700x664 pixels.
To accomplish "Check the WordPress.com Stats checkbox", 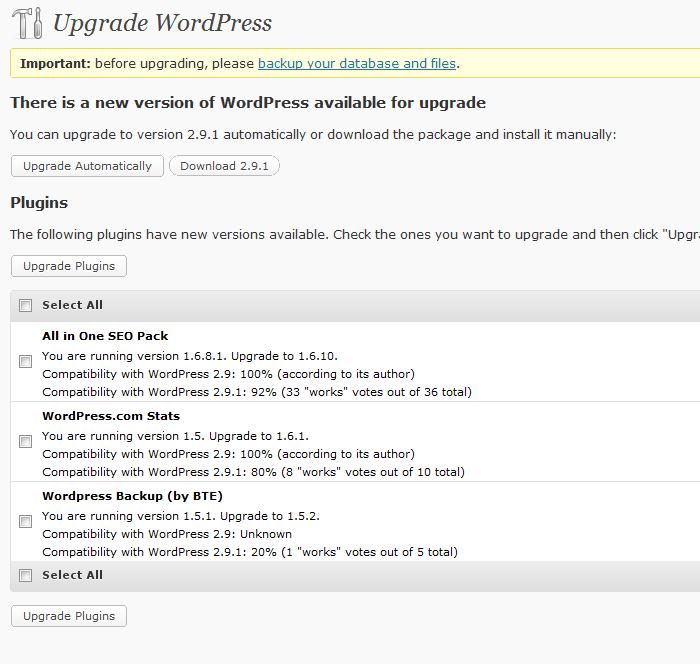I will coord(25,441).
